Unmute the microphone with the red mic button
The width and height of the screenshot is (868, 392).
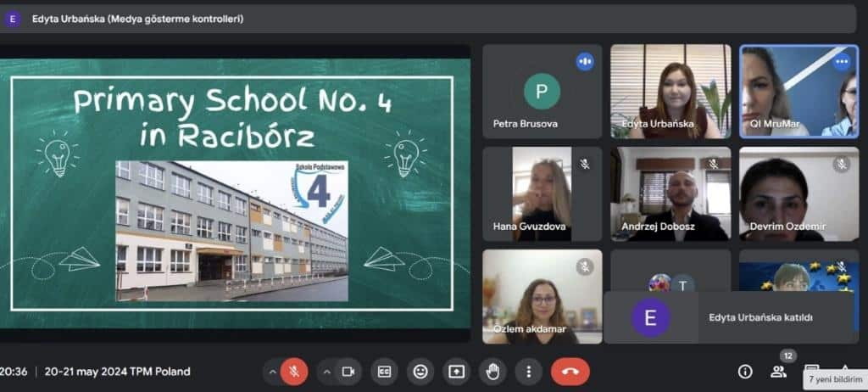click(293, 372)
